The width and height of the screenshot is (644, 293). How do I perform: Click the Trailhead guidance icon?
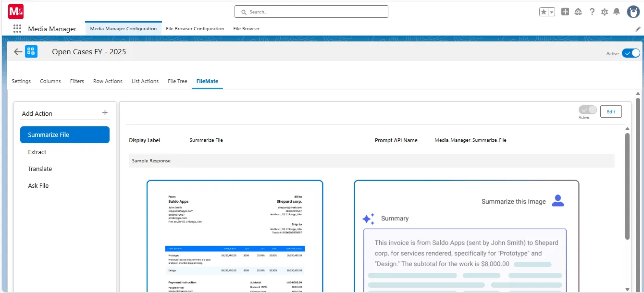click(579, 12)
